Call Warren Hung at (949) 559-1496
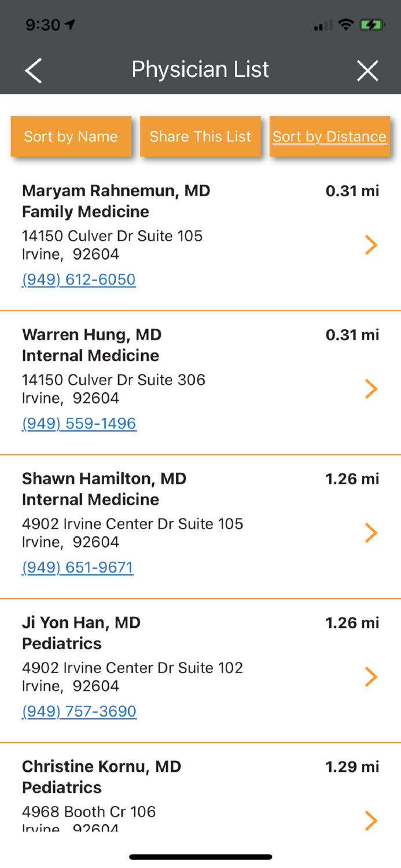Image resolution: width=401 pixels, height=868 pixels. point(79,424)
